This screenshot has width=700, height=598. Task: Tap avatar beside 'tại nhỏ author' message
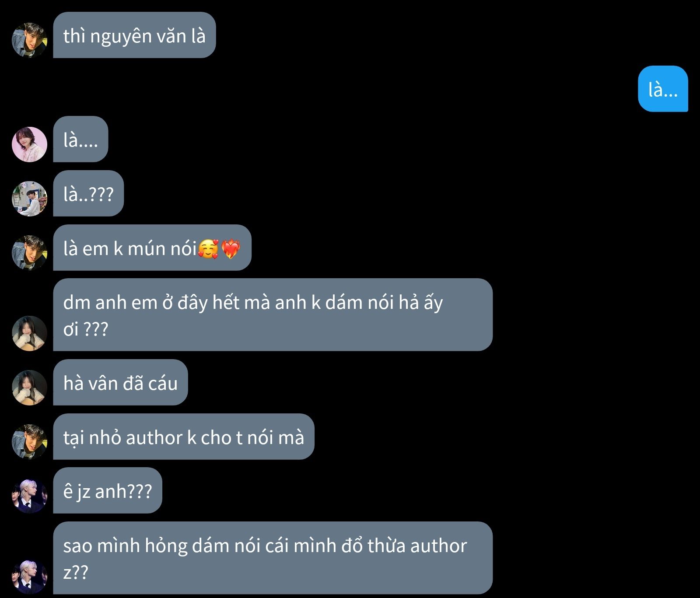tap(29, 442)
